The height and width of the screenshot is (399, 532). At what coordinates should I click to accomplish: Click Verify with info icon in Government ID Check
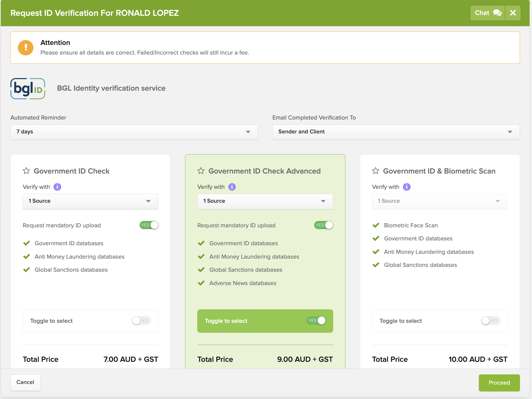pyautogui.click(x=57, y=187)
